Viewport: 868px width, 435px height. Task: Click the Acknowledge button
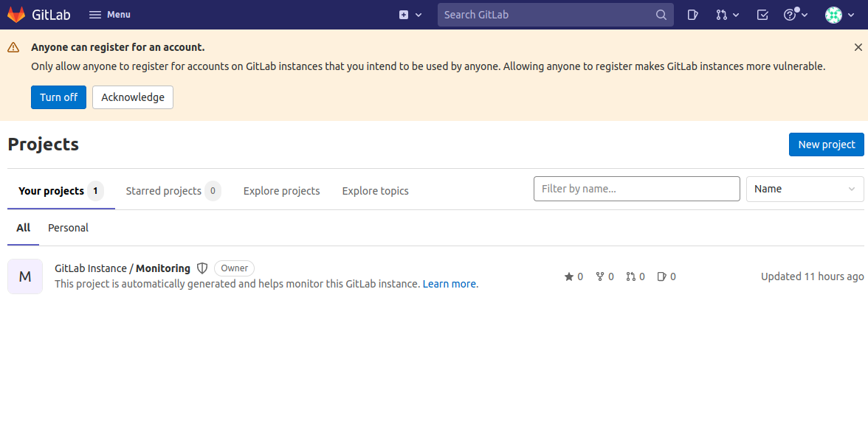click(133, 97)
